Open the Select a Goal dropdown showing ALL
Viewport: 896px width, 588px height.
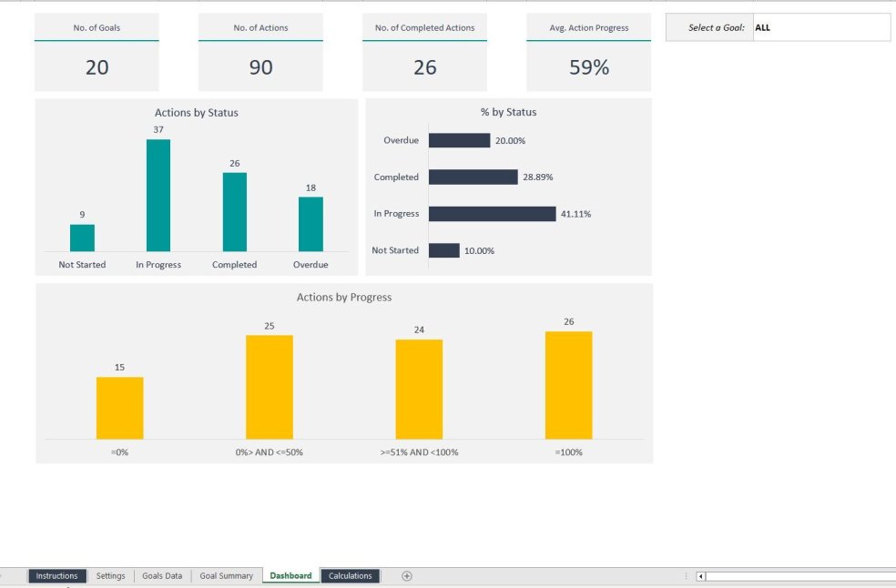[x=820, y=27]
